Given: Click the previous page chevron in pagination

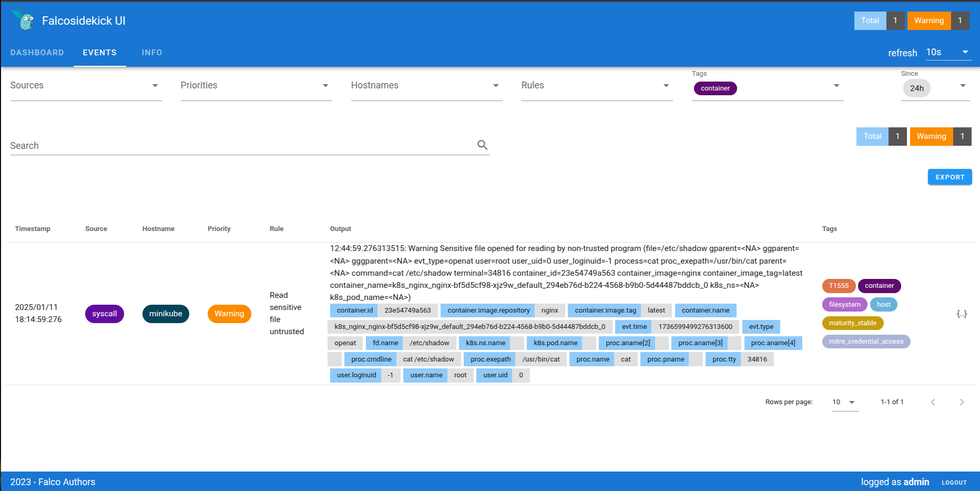Looking at the screenshot, I should 933,402.
